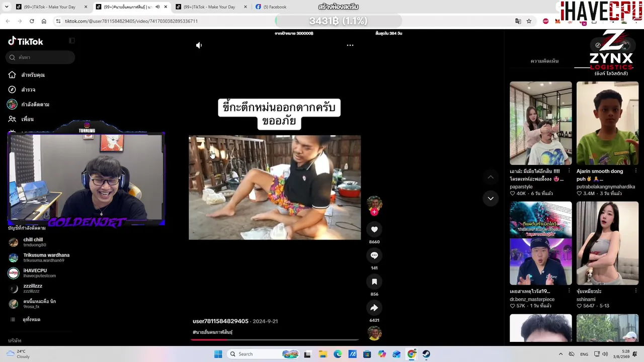Open Copilot from the taskbar
This screenshot has height=362, width=644.
(x=382, y=354)
